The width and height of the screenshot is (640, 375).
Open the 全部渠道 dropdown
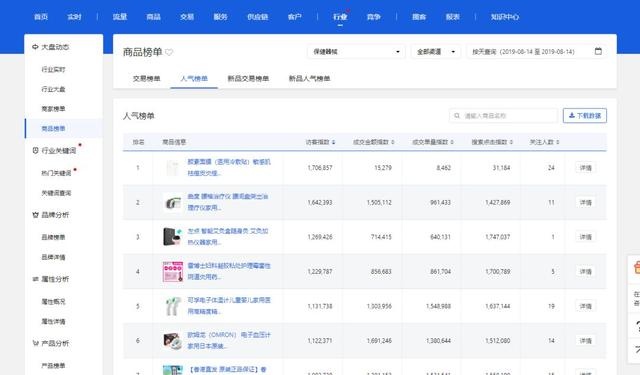tap(436, 52)
